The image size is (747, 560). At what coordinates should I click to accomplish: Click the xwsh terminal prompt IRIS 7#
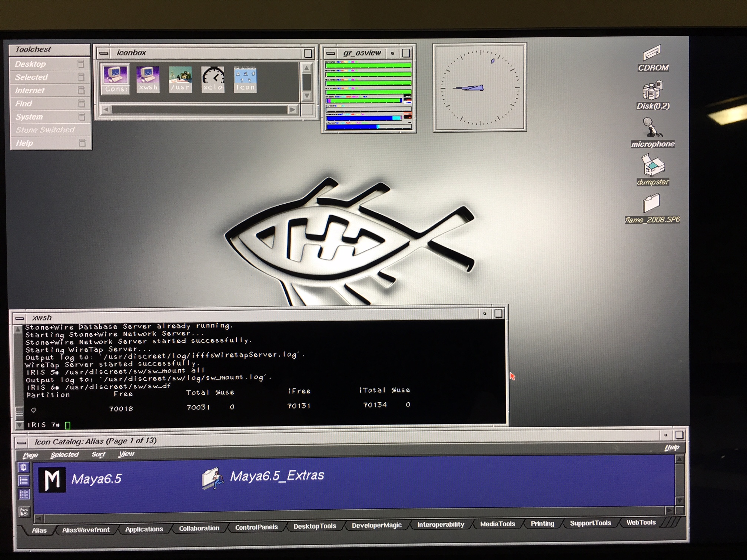(x=43, y=425)
